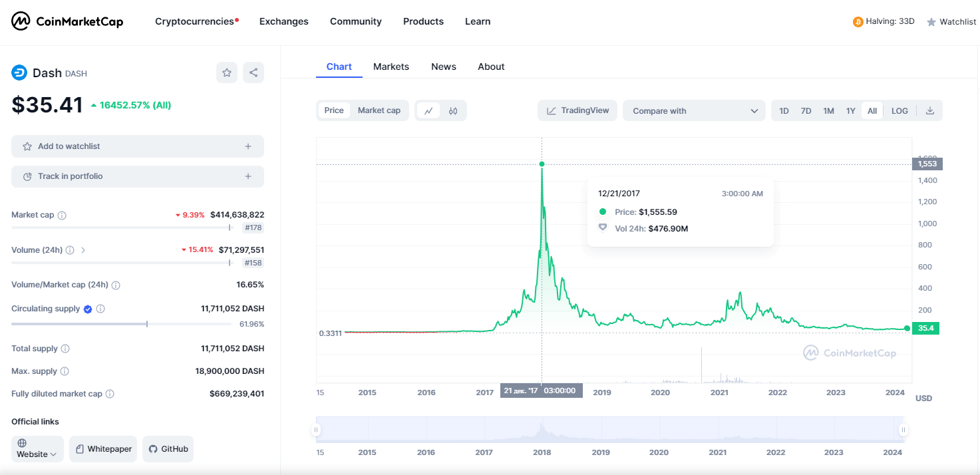Select the 1Y time range
This screenshot has width=980, height=475.
point(850,110)
